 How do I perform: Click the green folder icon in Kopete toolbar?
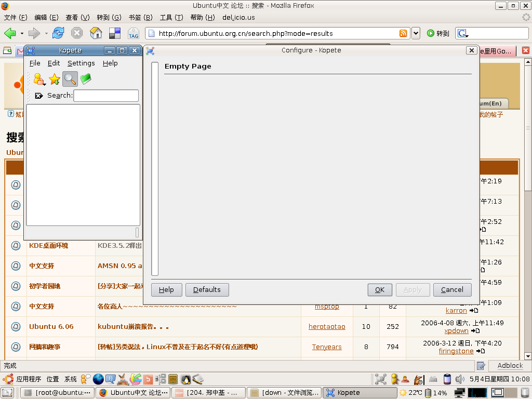coord(86,79)
